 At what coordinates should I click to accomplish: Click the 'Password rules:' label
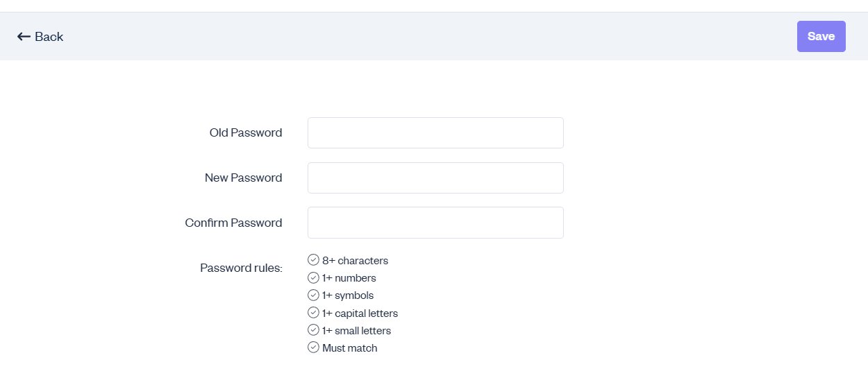[241, 268]
